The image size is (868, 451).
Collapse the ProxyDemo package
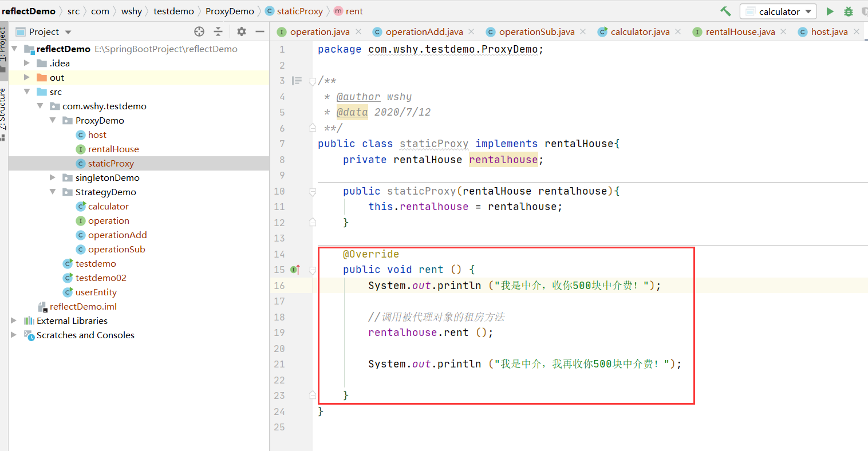(53, 120)
